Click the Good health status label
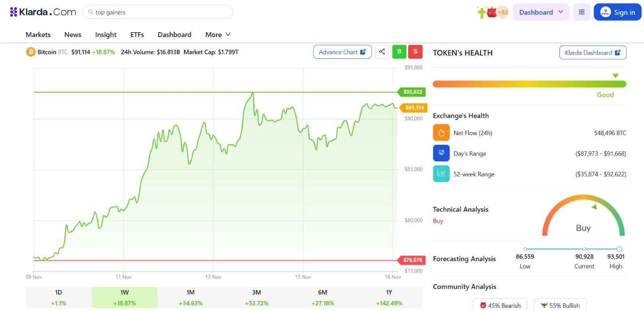 click(x=605, y=95)
